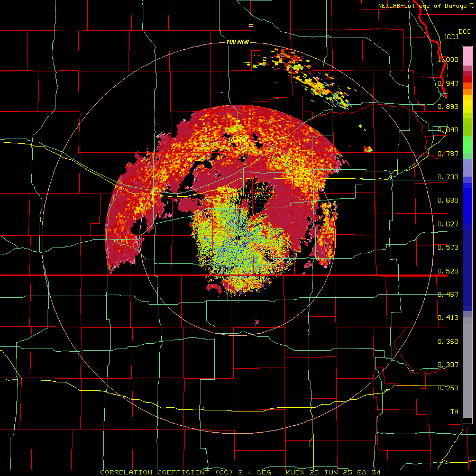Click the TH threshold label

point(454,412)
